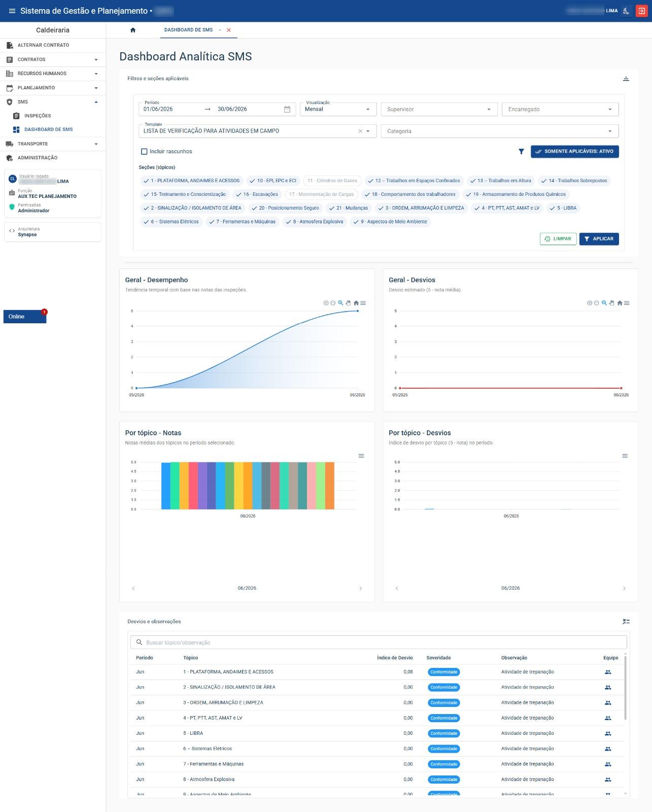This screenshot has width=652, height=812.
Task: Go to next period in Por tópico - Notas
Action: (x=361, y=588)
